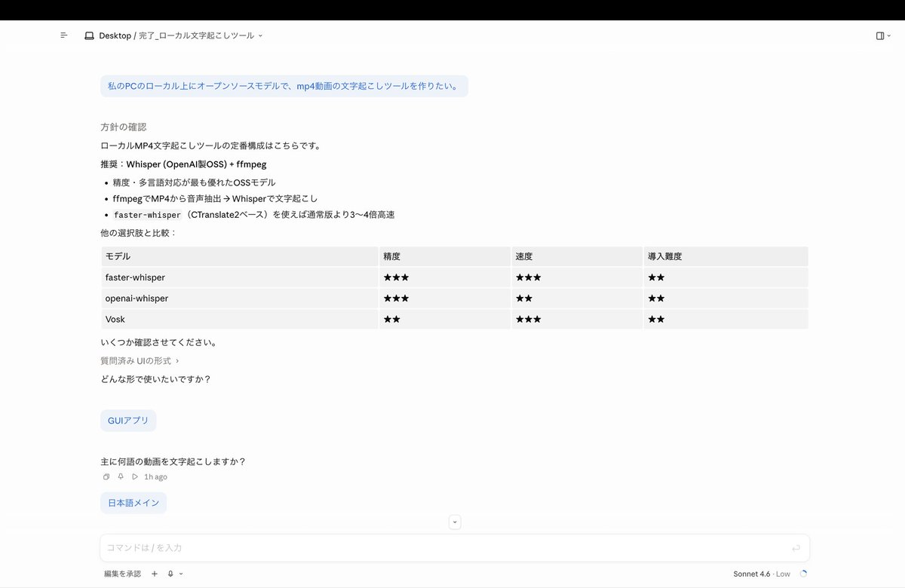
Task: Click the モデル column header
Action: 240,256
